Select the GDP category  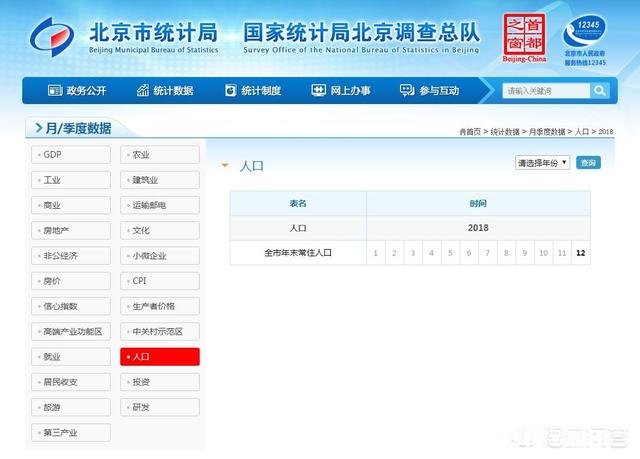pos(71,155)
